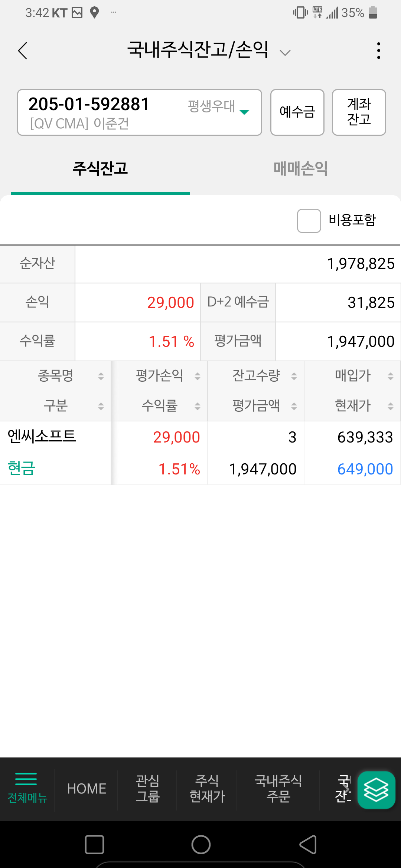Sort the list by 평가손익 column
Image resolution: width=401 pixels, height=868 pixels.
pyautogui.click(x=197, y=377)
